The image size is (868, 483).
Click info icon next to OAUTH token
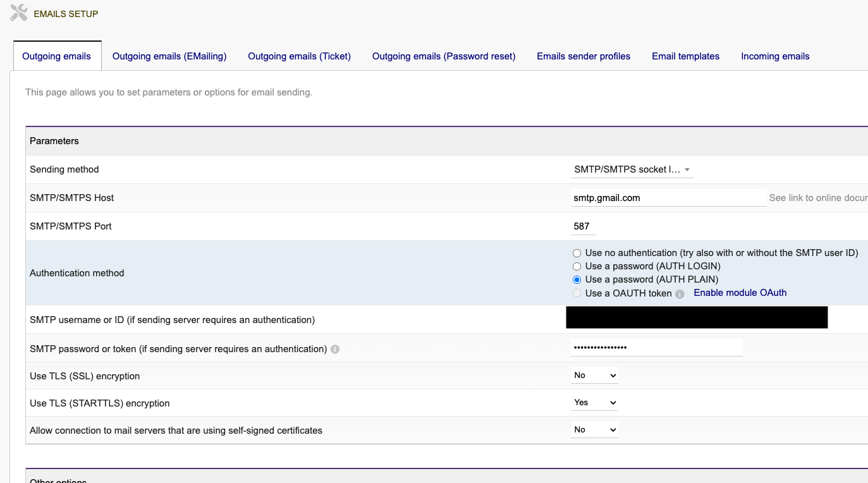[680, 294]
